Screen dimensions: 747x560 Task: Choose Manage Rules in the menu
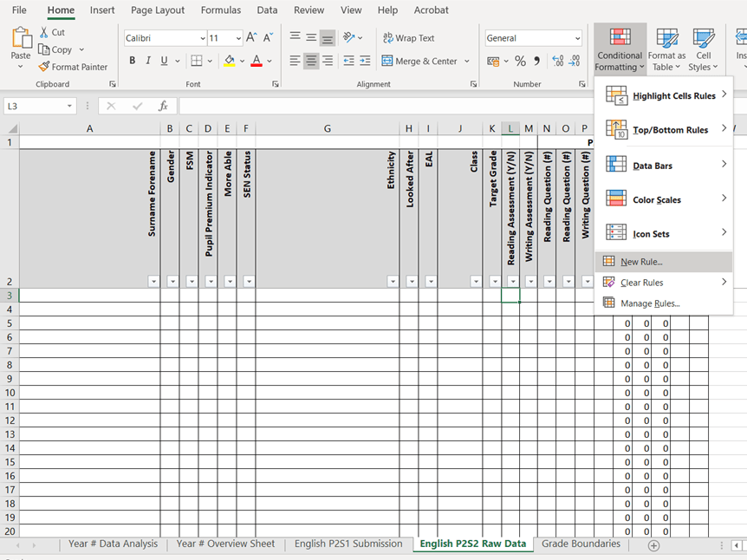pyautogui.click(x=650, y=303)
